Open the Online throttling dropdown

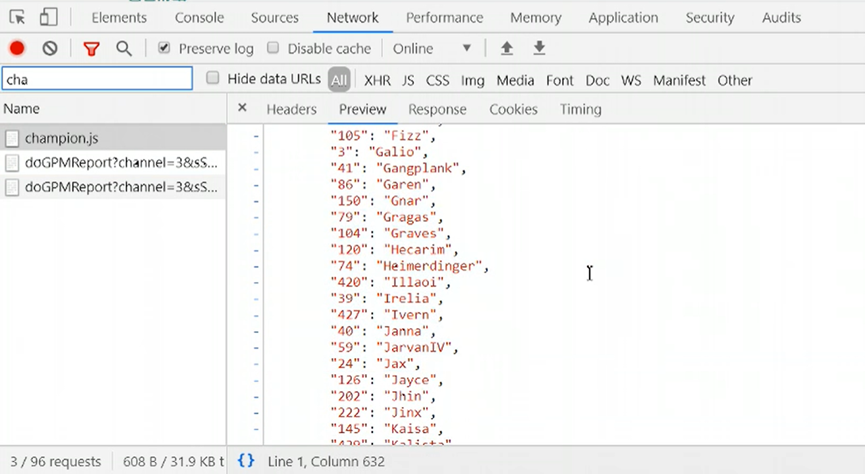[432, 48]
